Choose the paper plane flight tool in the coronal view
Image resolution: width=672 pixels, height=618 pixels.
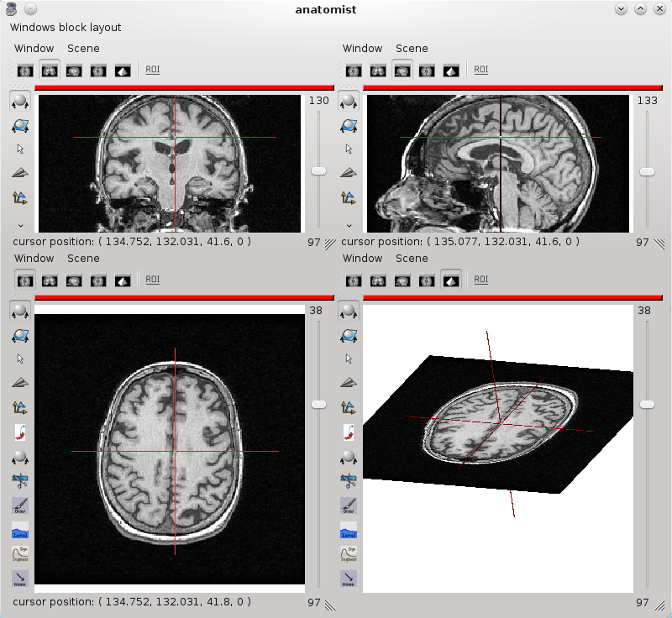tap(19, 173)
